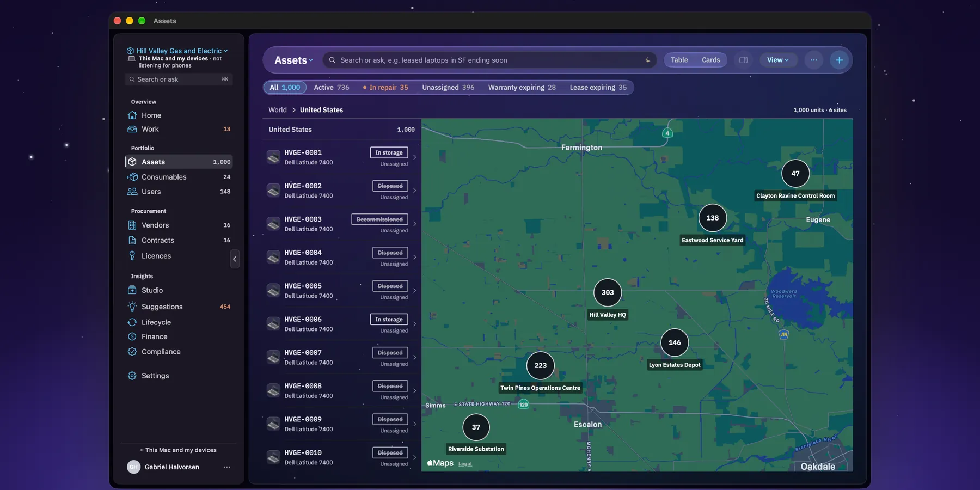Click the Eastwood Service Yard 138 marker

(x=712, y=218)
